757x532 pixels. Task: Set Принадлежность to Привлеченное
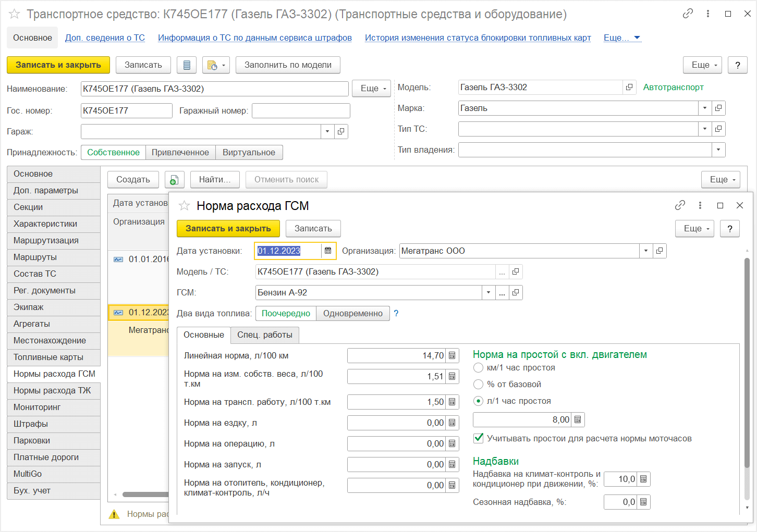coord(180,152)
